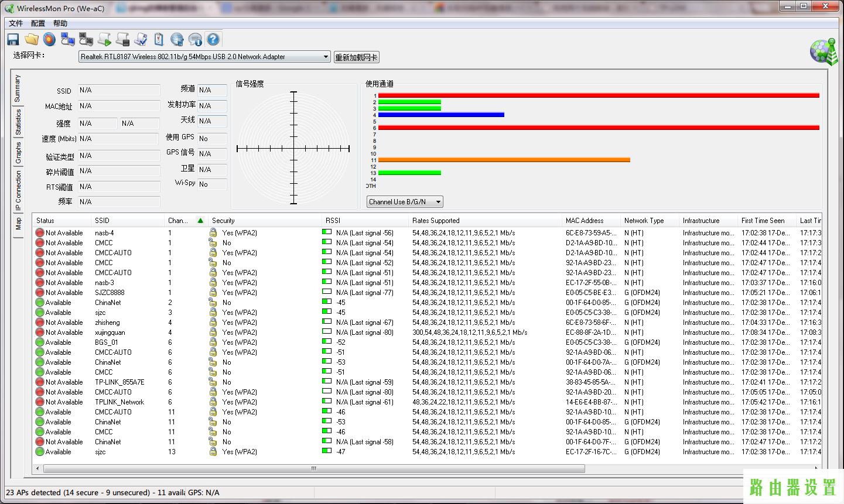Sort by Network Type column header
Screen dimensions: 844x504
[x=650, y=221]
